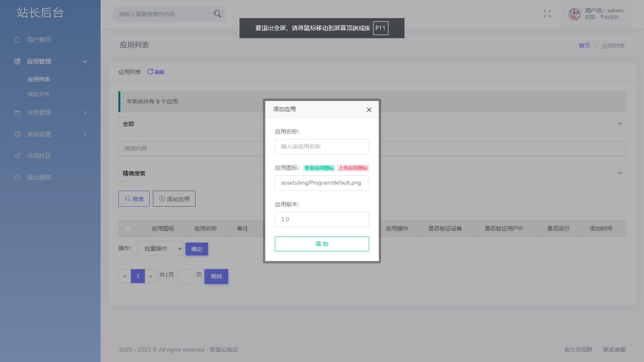Click the 查看应用图标 link
This screenshot has width=644, height=362.
[x=319, y=168]
